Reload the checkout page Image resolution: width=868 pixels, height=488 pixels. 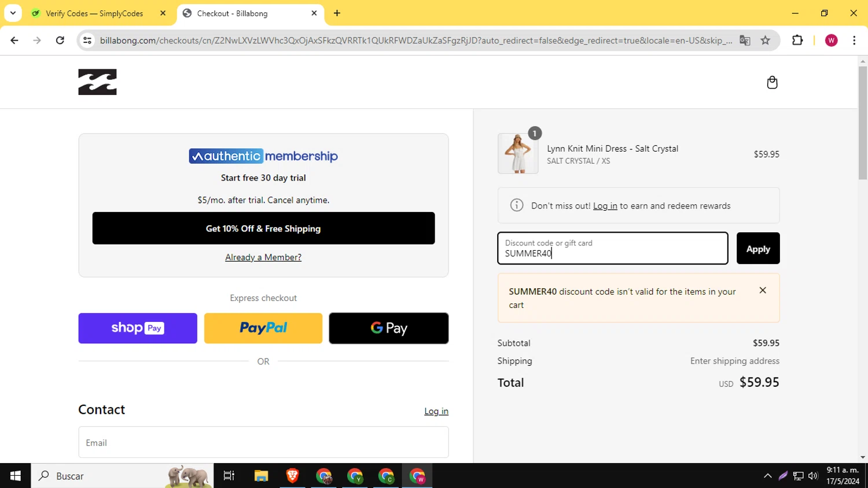(60, 40)
